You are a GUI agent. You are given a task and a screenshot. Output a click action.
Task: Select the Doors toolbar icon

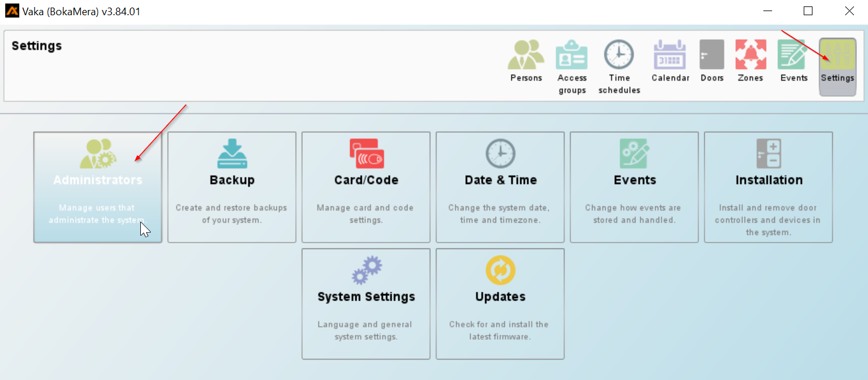pos(712,55)
